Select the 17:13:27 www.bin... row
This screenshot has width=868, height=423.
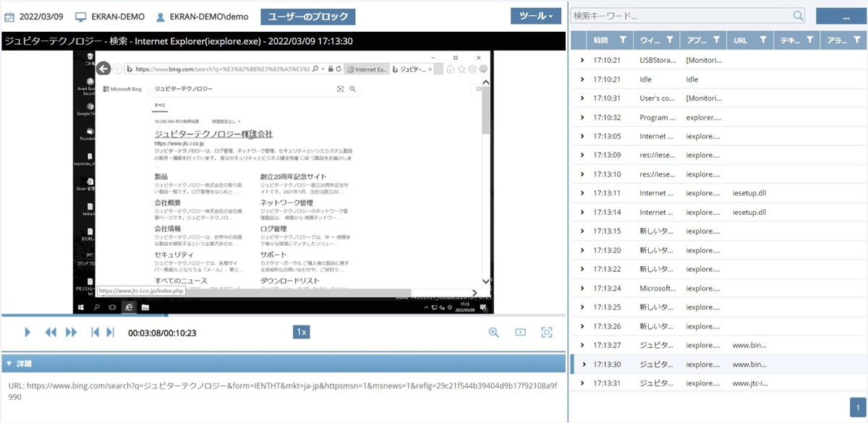(719, 346)
